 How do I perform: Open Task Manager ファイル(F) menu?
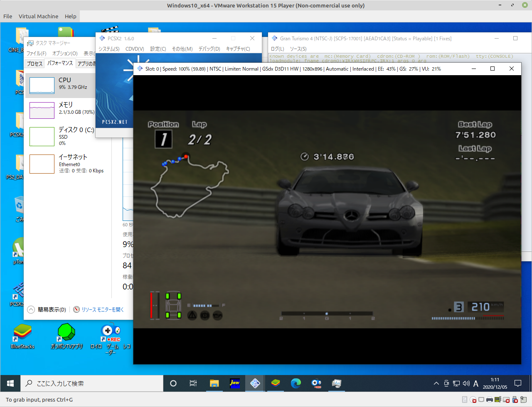[x=37, y=54]
